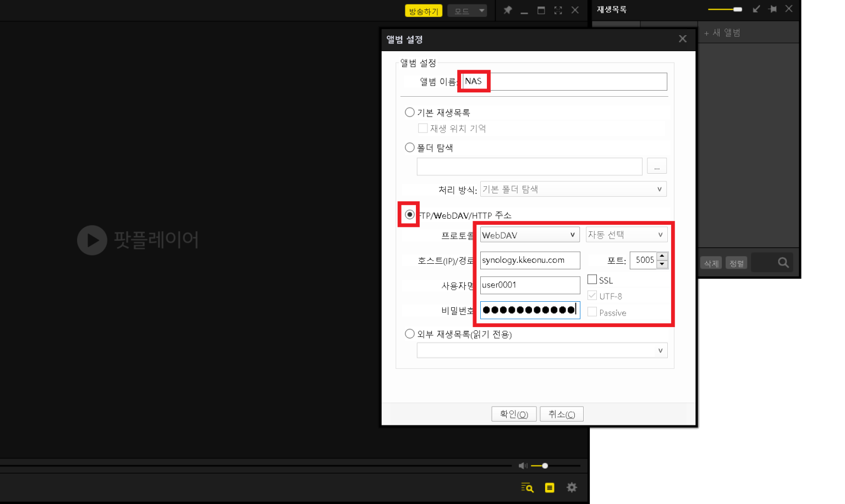
Task: Click the yellow 방송하기 broadcast button
Action: (x=424, y=11)
